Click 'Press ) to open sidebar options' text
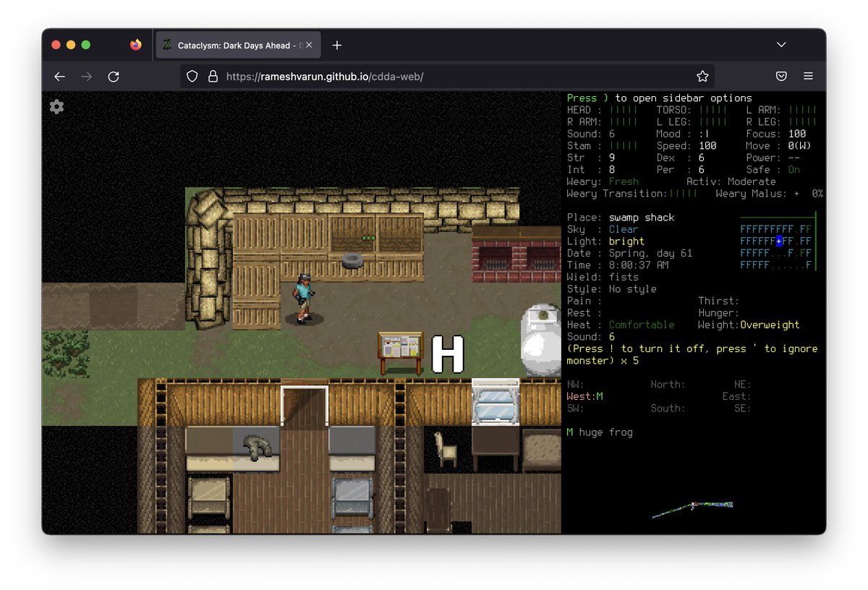868x590 pixels. pos(660,98)
